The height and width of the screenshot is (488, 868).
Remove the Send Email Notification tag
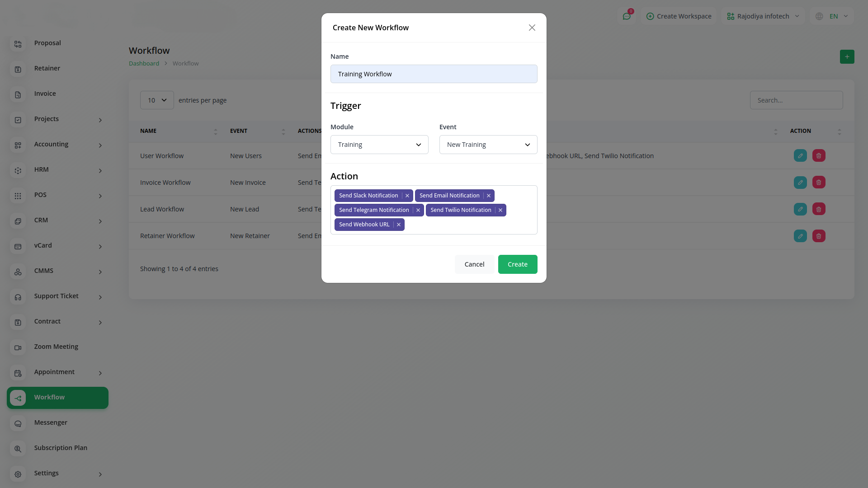pyautogui.click(x=489, y=196)
